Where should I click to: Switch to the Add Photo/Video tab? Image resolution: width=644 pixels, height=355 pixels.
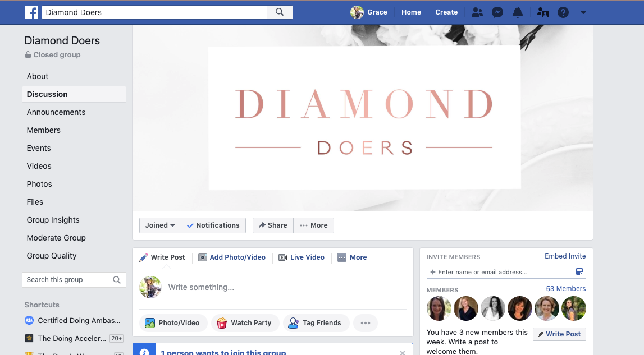point(232,257)
